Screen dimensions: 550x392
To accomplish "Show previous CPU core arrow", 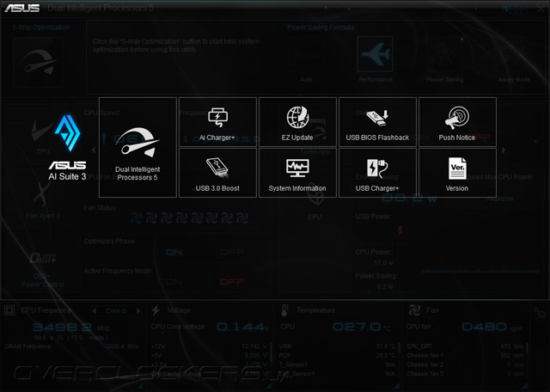I will 95,311.
